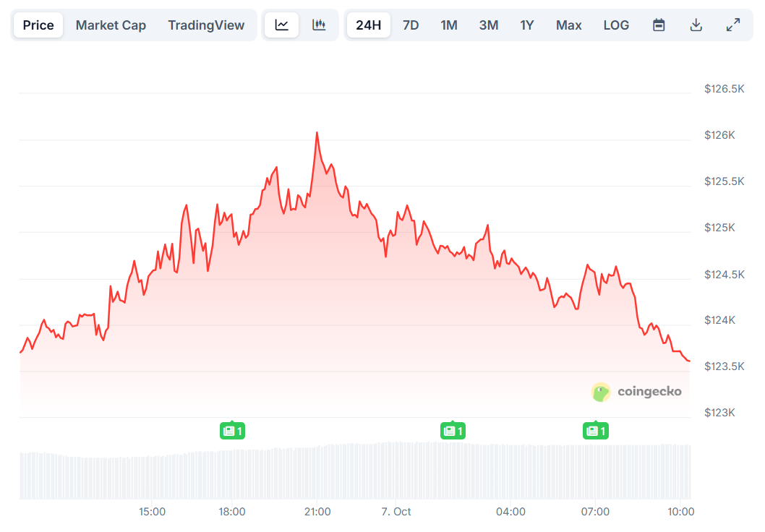Select the Price tab
The width and height of the screenshot is (765, 532).
coord(38,25)
